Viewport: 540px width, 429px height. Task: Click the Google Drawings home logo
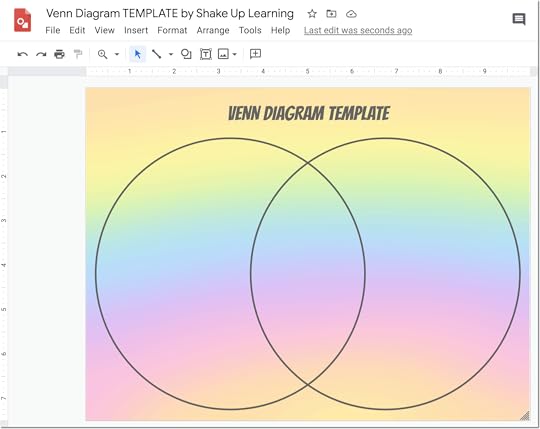(22, 20)
